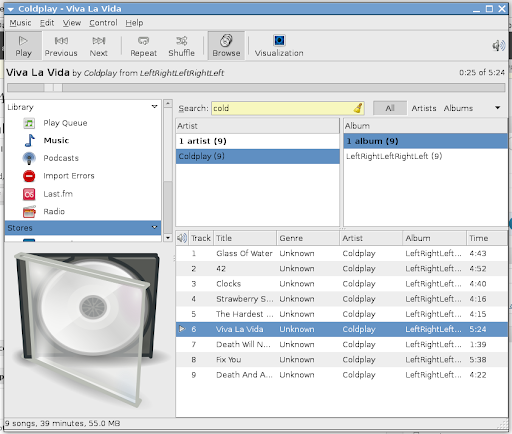Toggle Repeat mode
This screenshot has height=434, width=512.
[x=143, y=46]
